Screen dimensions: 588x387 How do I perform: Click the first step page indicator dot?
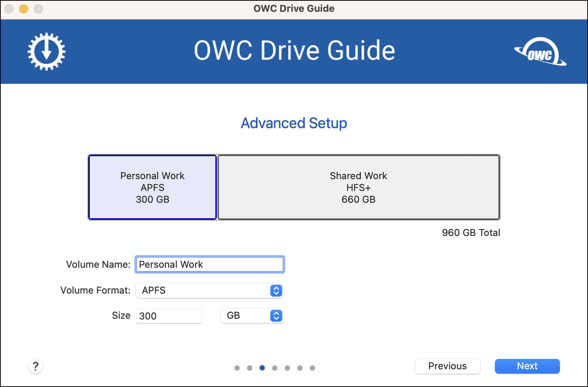click(x=237, y=368)
